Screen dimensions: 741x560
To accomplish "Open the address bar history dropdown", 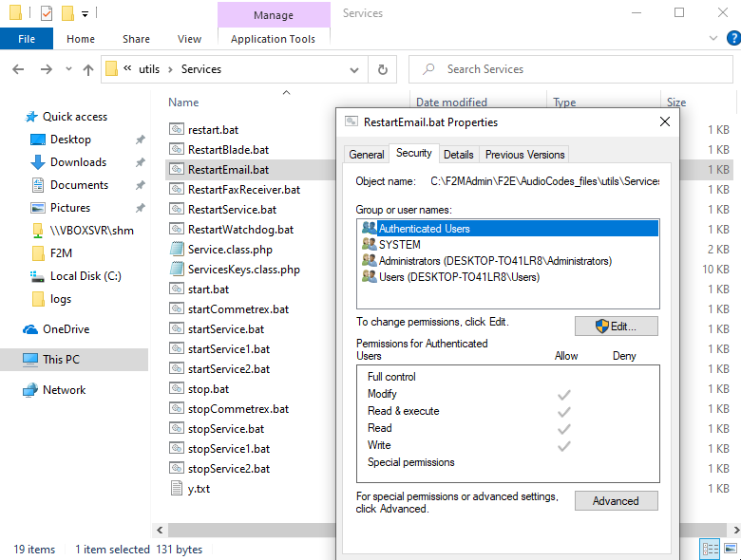I will [x=354, y=69].
